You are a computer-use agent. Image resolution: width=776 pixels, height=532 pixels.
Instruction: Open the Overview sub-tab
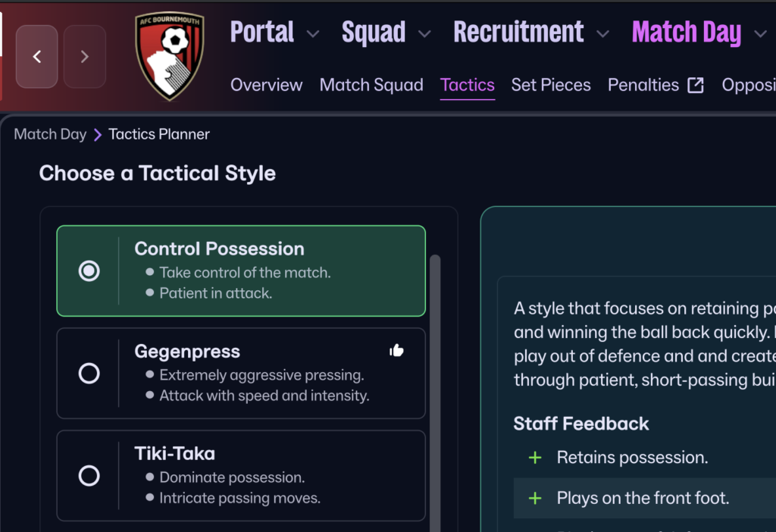[x=266, y=85]
